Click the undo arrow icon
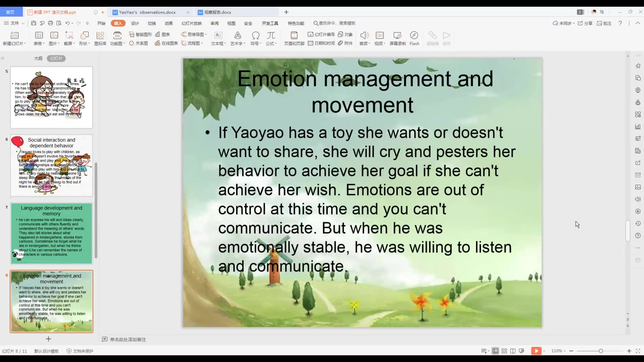This screenshot has width=644, height=362. click(67, 23)
